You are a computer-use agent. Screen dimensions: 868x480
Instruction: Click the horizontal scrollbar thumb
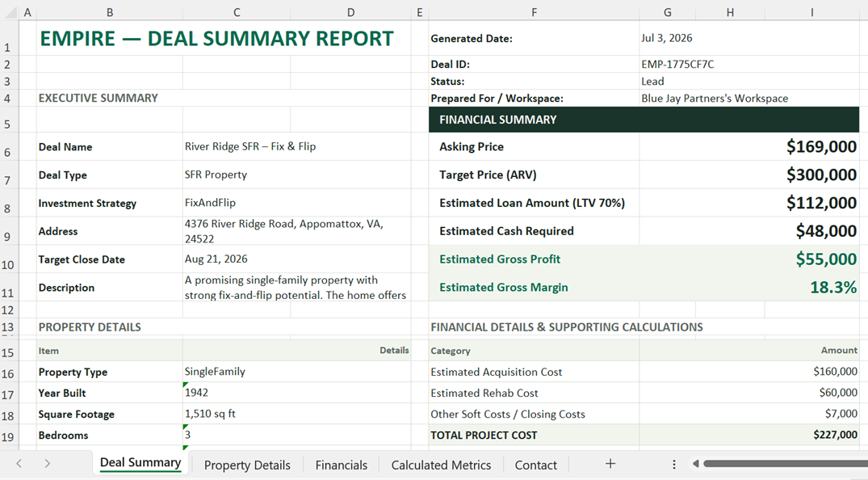pyautogui.click(x=786, y=463)
